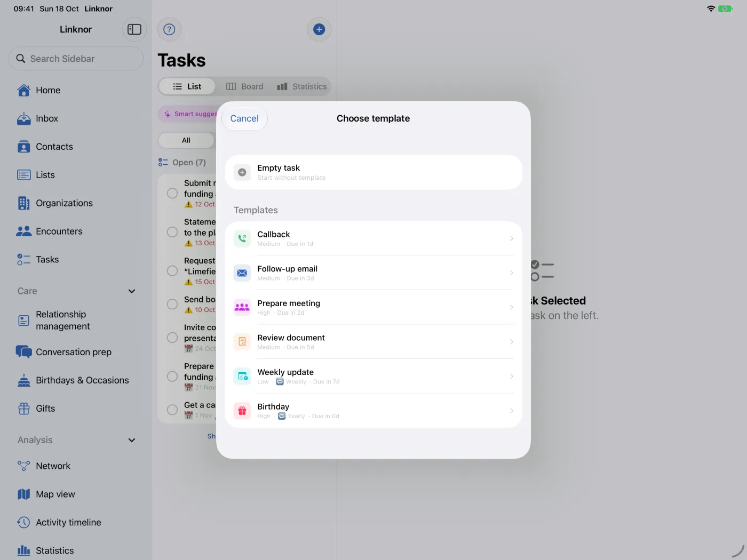Tick the 'Send bo' task circle
Image resolution: width=747 pixels, height=560 pixels.
[x=172, y=304]
